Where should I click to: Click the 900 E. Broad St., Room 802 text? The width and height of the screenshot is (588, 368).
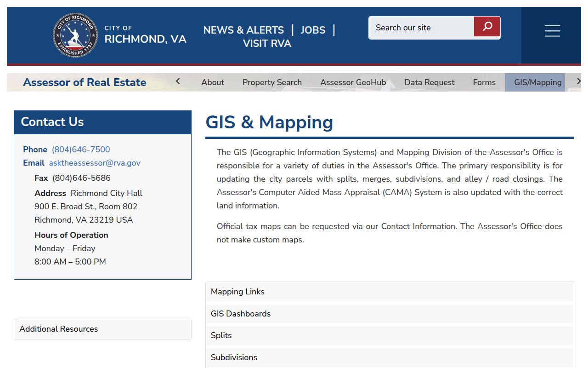86,207
